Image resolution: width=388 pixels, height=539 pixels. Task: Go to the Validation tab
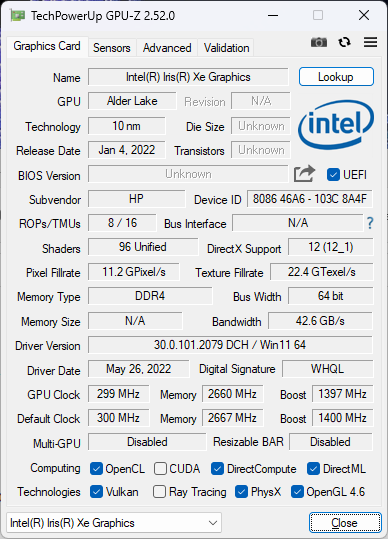coord(226,48)
